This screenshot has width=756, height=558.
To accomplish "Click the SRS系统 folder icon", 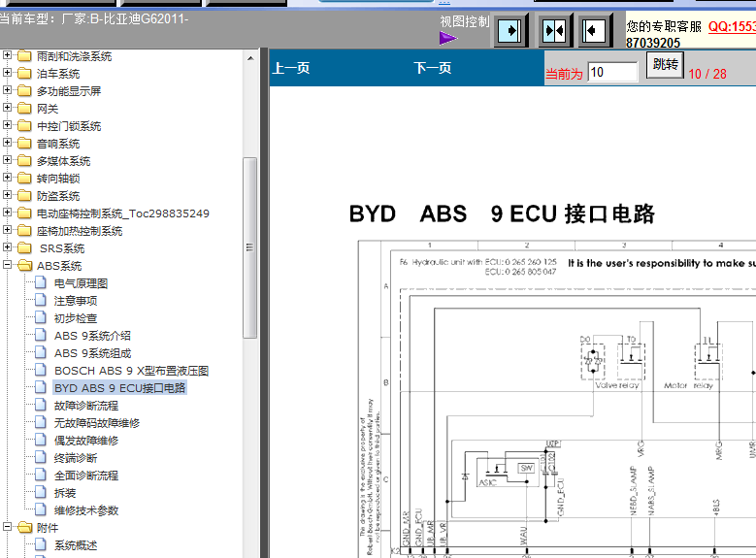I will pyautogui.click(x=24, y=247).
